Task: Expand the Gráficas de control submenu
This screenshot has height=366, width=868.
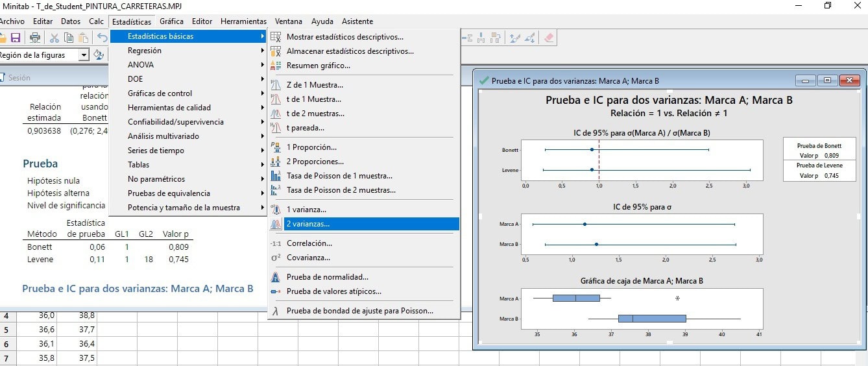Action: [160, 93]
